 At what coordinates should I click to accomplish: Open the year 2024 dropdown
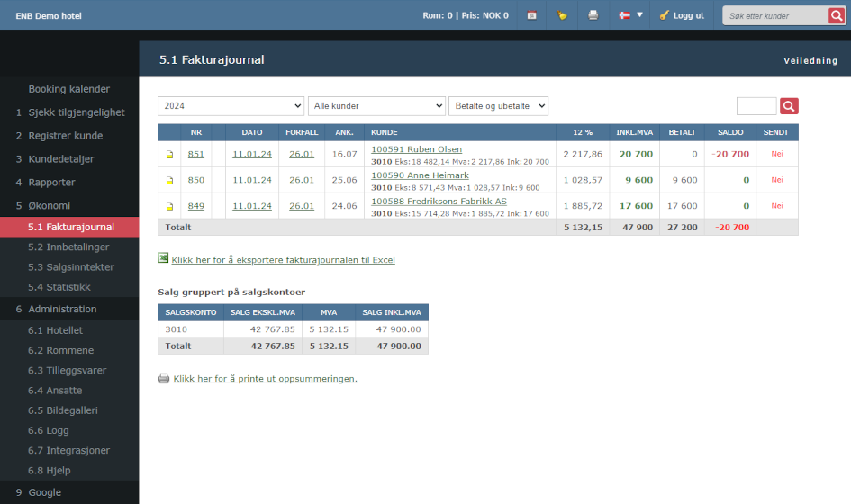tap(231, 106)
